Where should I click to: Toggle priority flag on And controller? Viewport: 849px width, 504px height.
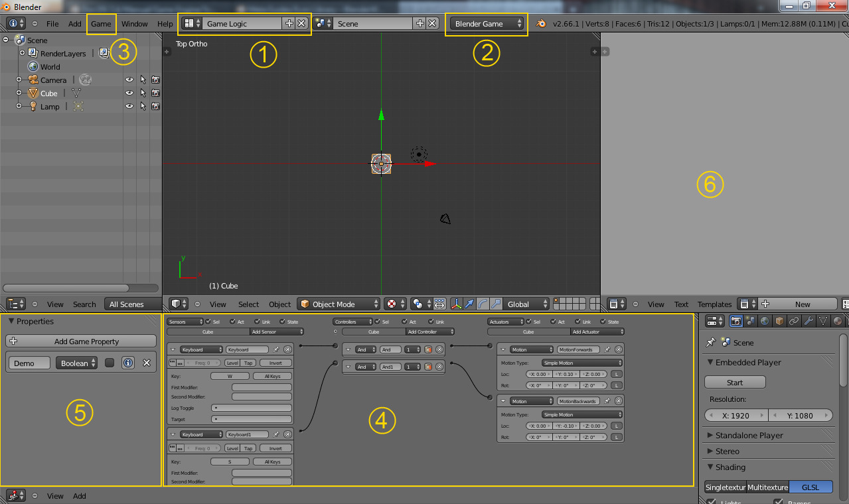428,349
